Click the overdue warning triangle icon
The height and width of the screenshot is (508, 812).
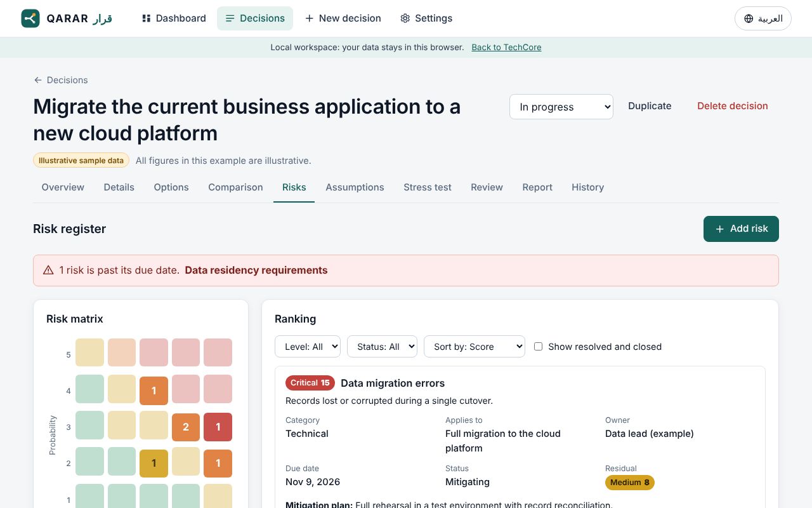click(48, 271)
